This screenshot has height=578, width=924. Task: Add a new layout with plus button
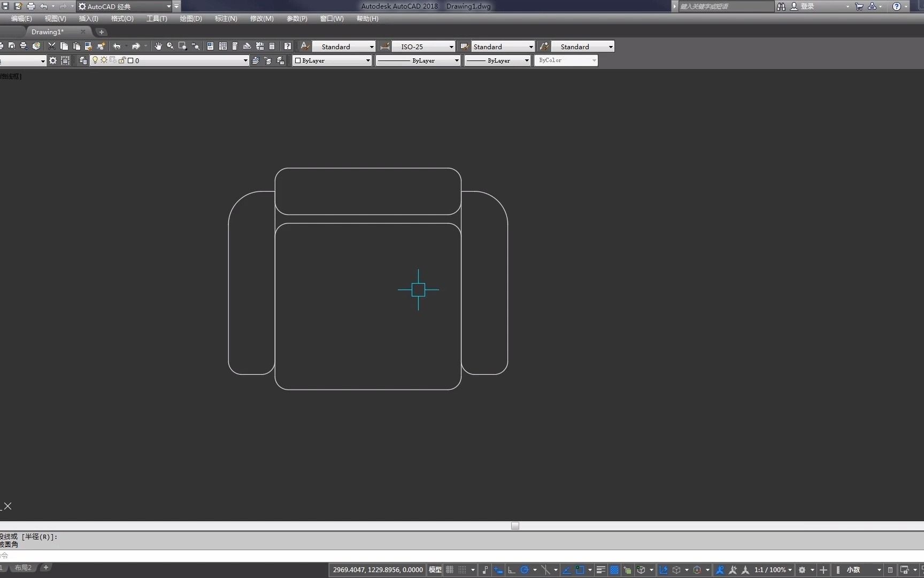(46, 568)
